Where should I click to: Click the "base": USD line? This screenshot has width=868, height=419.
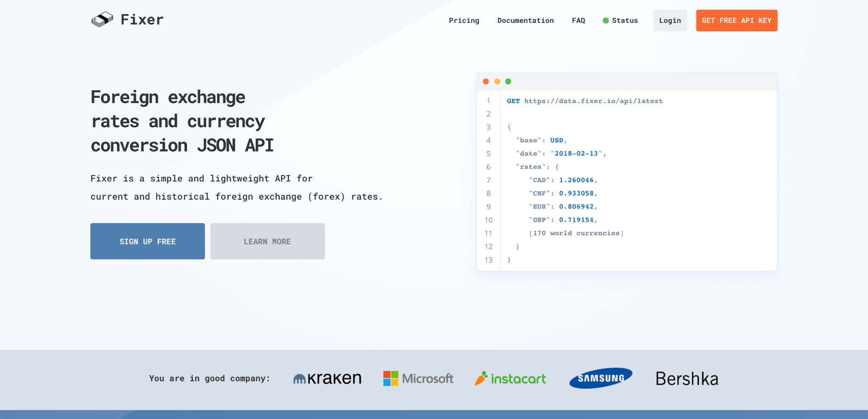point(541,140)
